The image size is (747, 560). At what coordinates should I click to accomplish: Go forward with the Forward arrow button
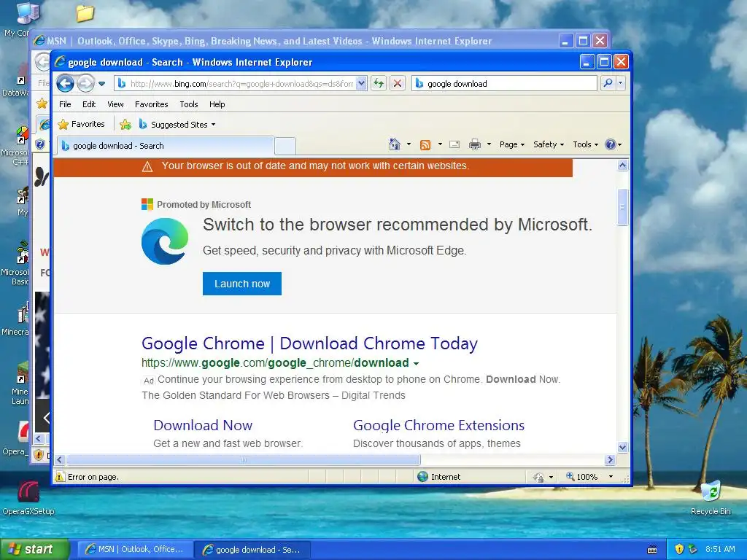[x=86, y=84]
